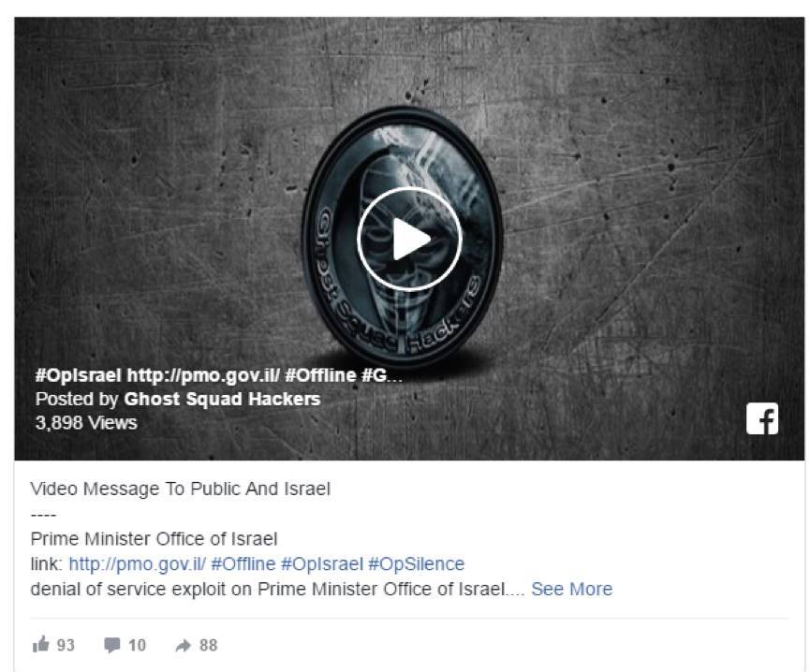This screenshot has height=672, width=810.
Task: Click the Video Message To Public And Israel heading
Action: coord(181,489)
